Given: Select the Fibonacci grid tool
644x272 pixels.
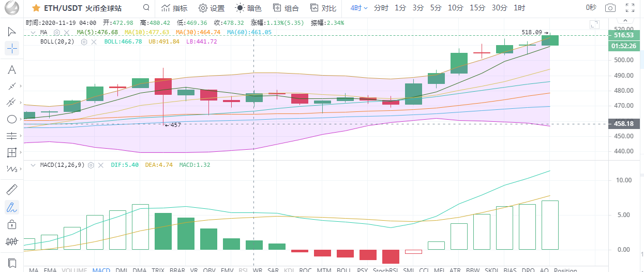Looking at the screenshot, I should coord(11,152).
